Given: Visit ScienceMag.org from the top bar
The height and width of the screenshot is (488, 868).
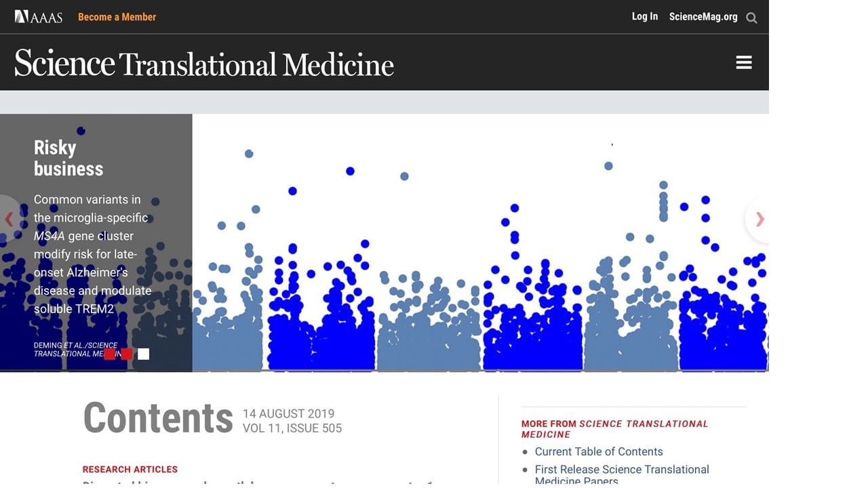Looking at the screenshot, I should [x=703, y=17].
